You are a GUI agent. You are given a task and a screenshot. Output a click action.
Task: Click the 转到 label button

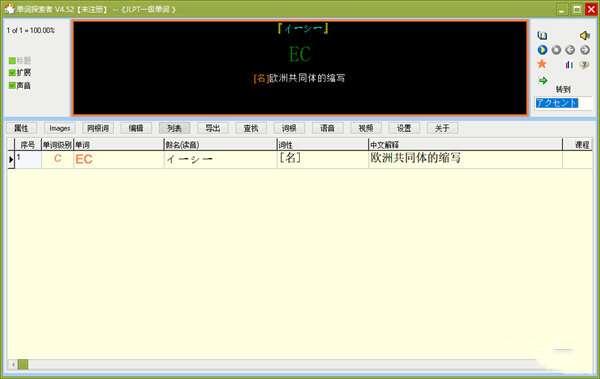click(x=563, y=90)
